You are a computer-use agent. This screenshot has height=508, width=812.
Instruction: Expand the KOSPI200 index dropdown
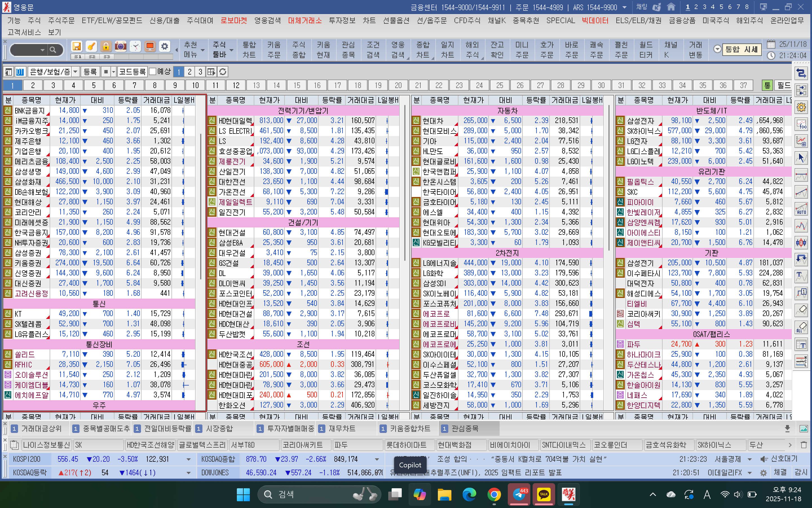189,459
